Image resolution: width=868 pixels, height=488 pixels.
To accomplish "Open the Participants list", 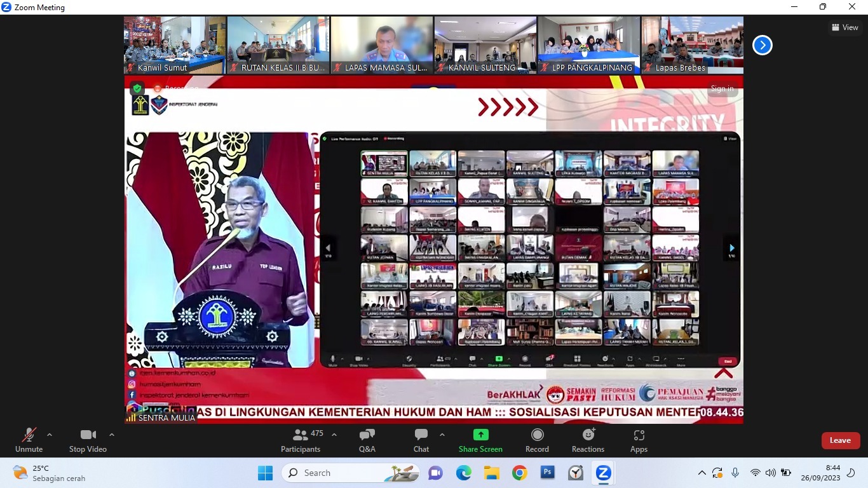I will click(301, 440).
